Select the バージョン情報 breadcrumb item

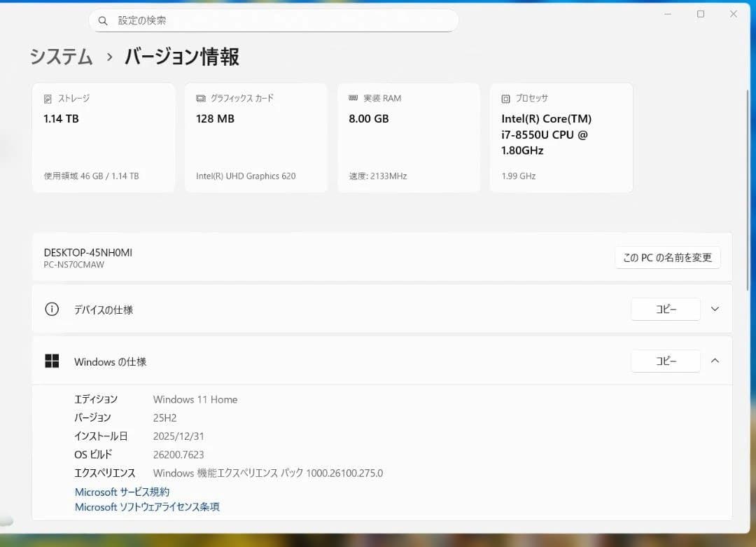pyautogui.click(x=181, y=57)
